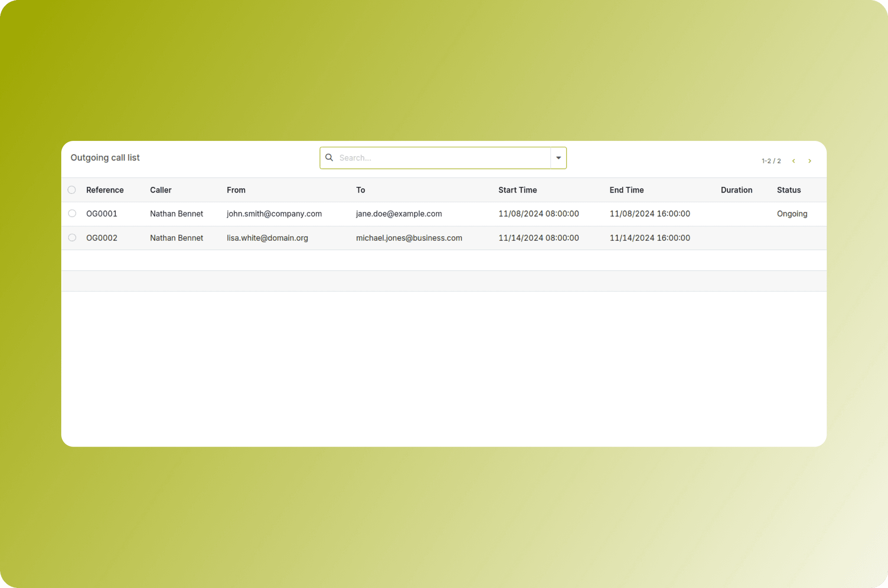Click jane.doe@example.com cell
888x588 pixels.
(399, 214)
